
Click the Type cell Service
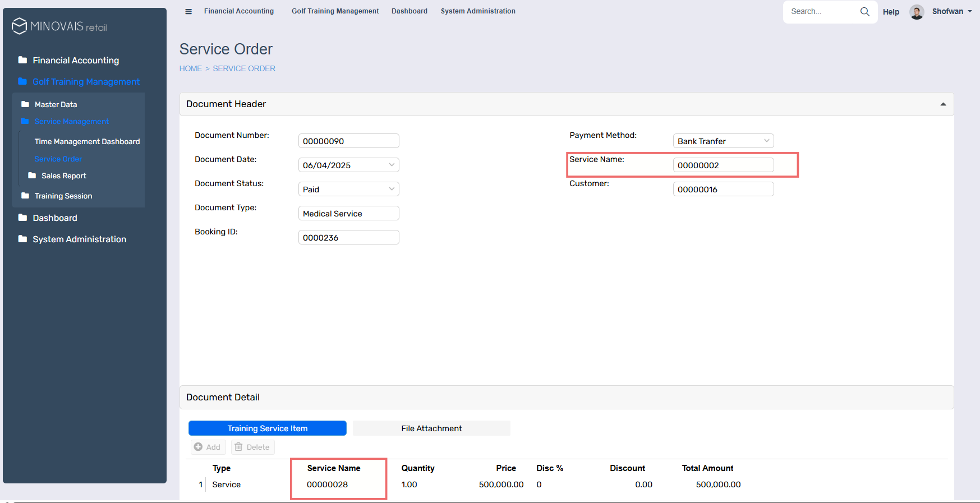tap(226, 484)
